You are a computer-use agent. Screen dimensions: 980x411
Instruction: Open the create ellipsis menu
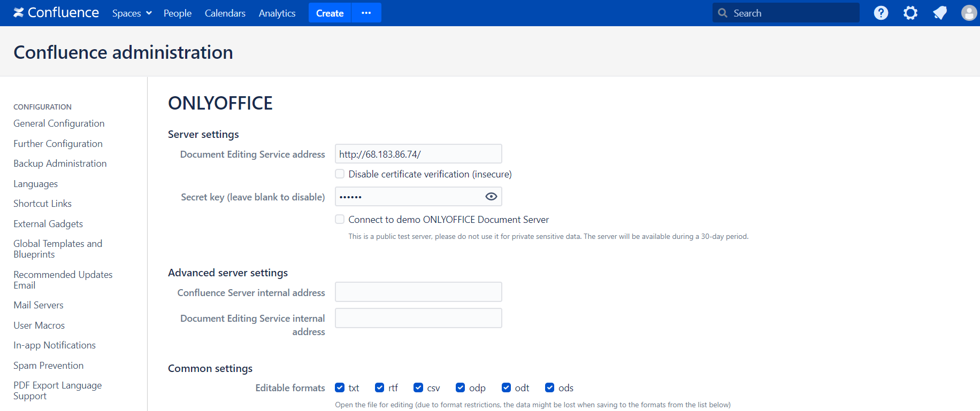coord(366,13)
